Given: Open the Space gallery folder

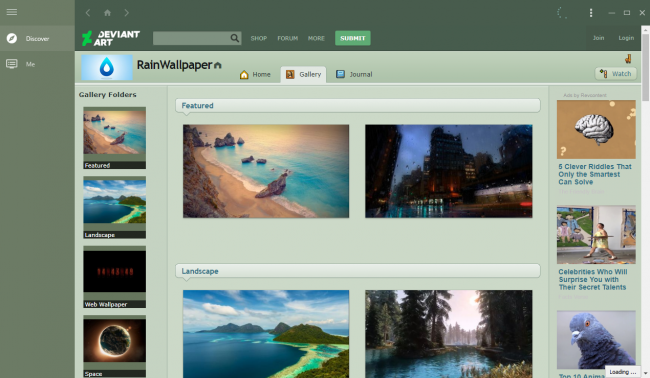Looking at the screenshot, I should (114, 346).
